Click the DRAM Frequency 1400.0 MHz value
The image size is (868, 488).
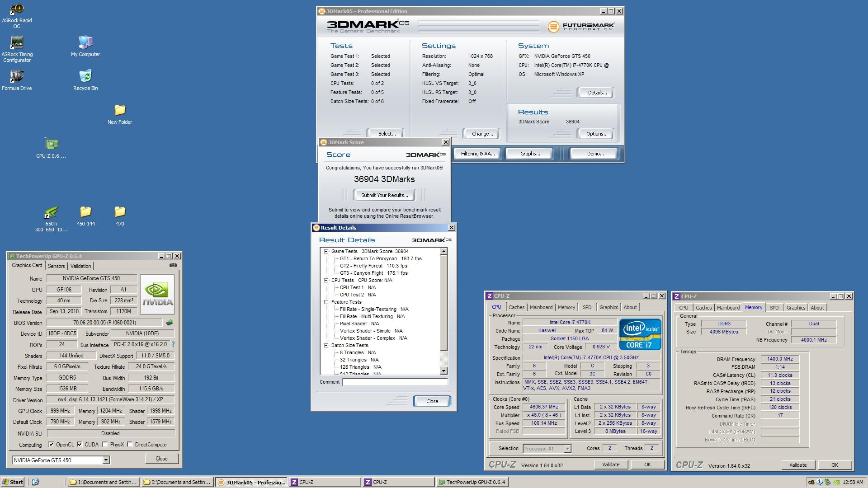click(x=780, y=359)
